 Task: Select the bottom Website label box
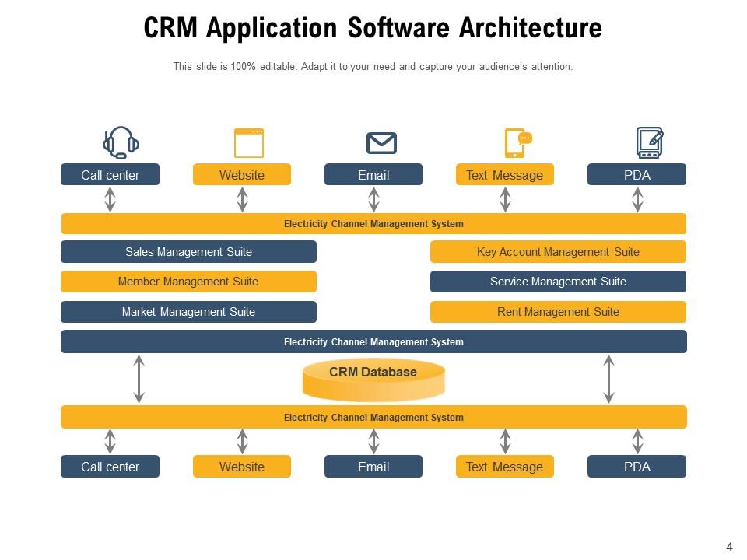coord(241,467)
